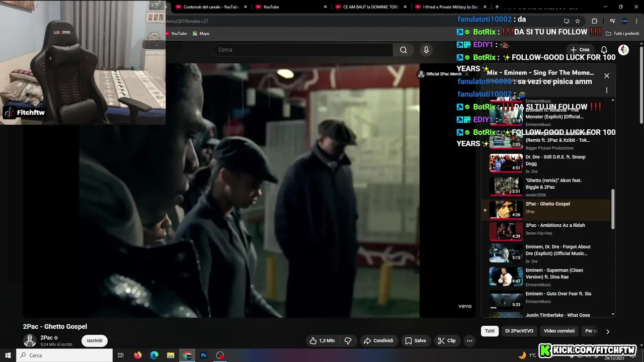The image size is (644, 362).
Task: Click the Salva save button
Action: 416,340
